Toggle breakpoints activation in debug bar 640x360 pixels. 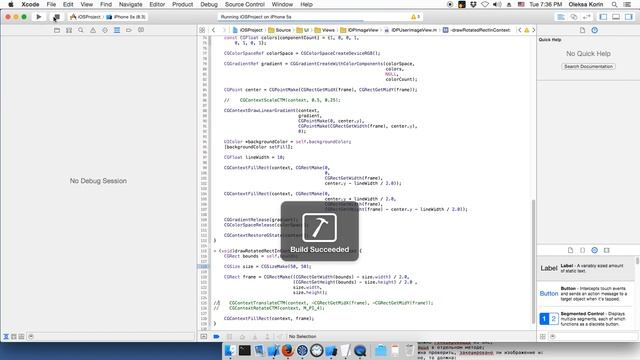tap(216, 336)
